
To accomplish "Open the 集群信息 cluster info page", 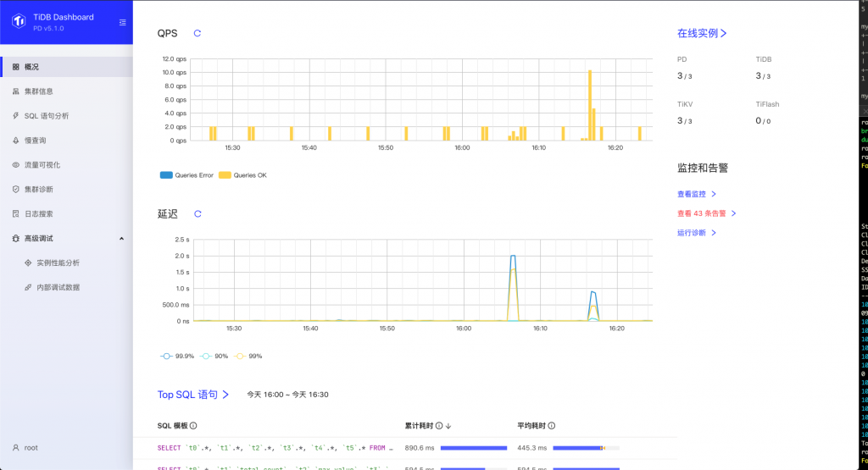I will click(x=66, y=91).
